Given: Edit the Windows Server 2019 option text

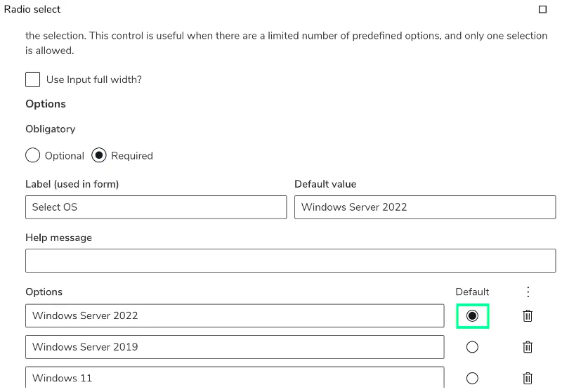Looking at the screenshot, I should [x=235, y=347].
